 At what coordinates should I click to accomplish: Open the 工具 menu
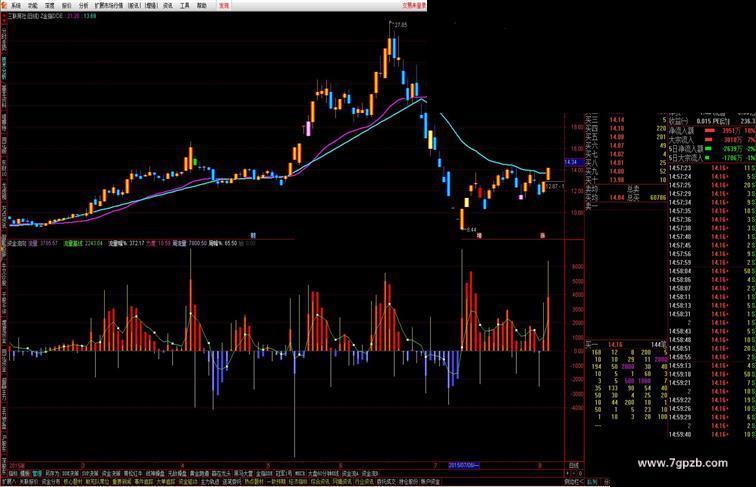(x=185, y=6)
